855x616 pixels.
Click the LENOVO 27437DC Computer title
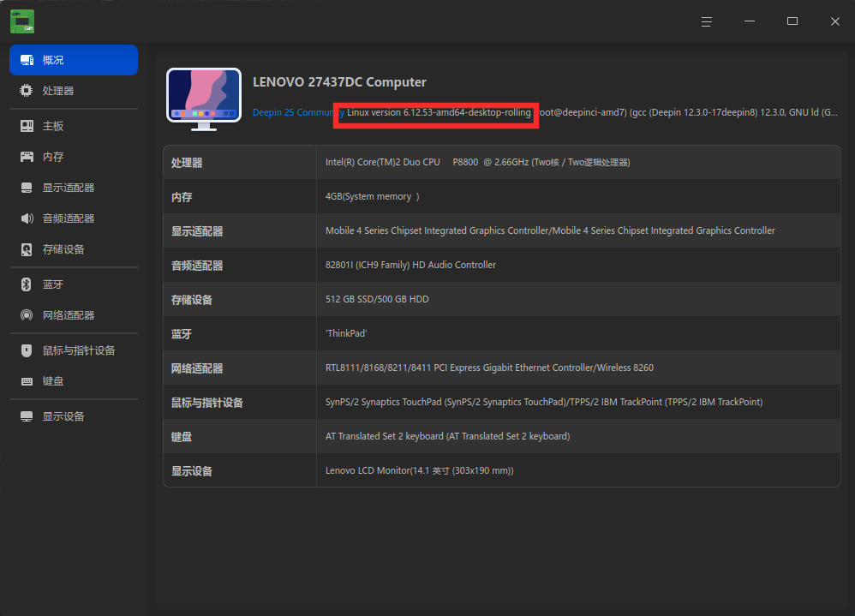[339, 81]
